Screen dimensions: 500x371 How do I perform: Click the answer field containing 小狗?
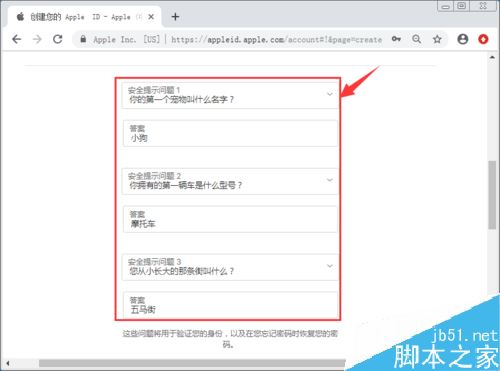[x=230, y=133]
